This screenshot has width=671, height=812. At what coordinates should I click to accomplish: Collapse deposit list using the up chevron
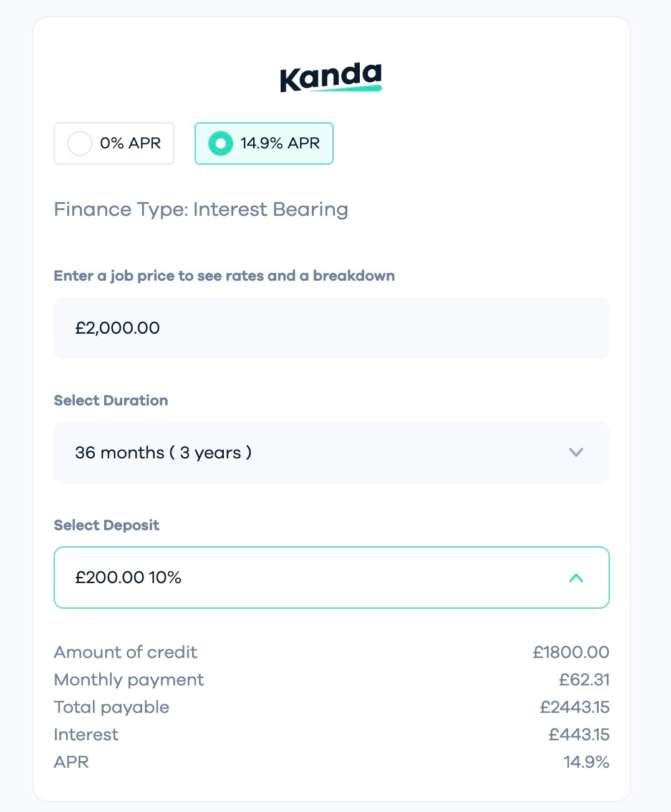576,578
